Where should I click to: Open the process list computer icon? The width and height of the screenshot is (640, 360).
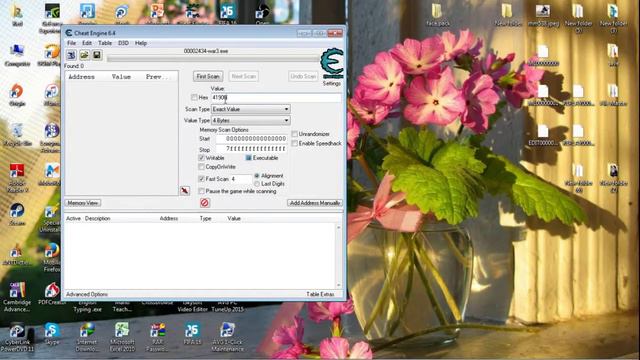tap(71, 55)
